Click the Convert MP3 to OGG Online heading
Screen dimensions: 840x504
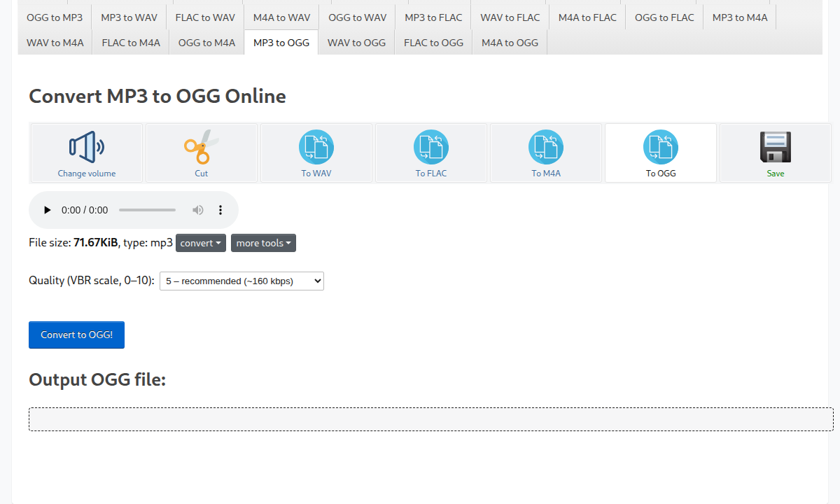pyautogui.click(x=157, y=96)
